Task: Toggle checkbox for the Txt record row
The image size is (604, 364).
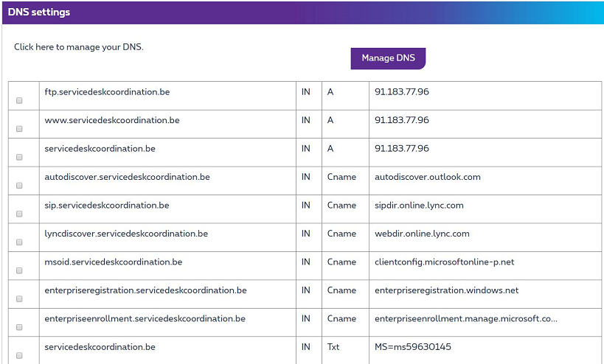Action: point(19,355)
